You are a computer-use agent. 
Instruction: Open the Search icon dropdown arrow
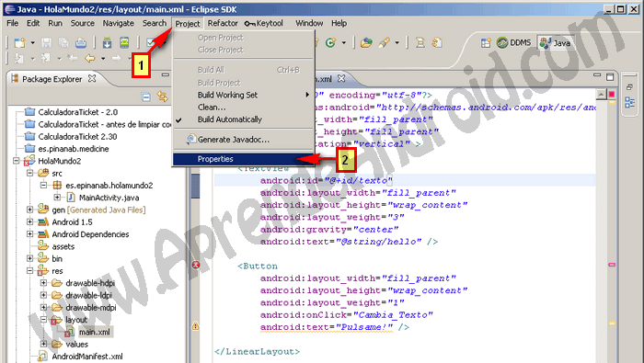(x=397, y=42)
